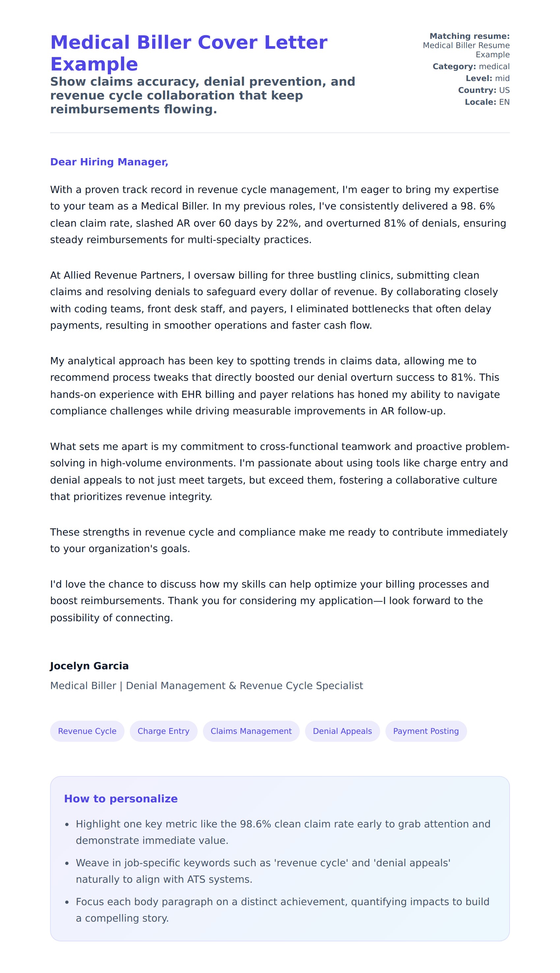Click the Medical Biller Cover Letter Example title

(x=188, y=53)
